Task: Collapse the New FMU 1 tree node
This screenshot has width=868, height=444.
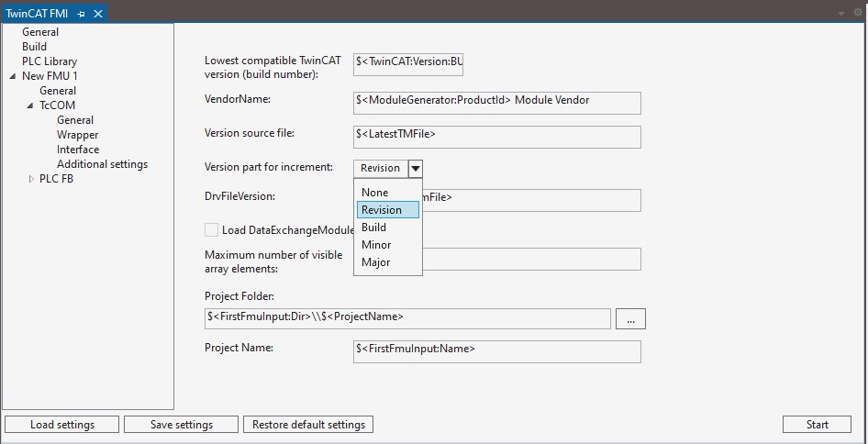Action: tap(13, 76)
